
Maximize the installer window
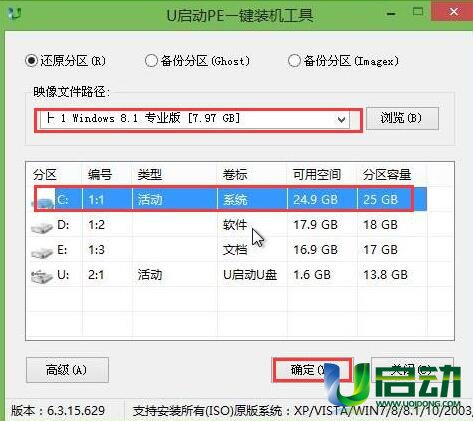(418, 12)
